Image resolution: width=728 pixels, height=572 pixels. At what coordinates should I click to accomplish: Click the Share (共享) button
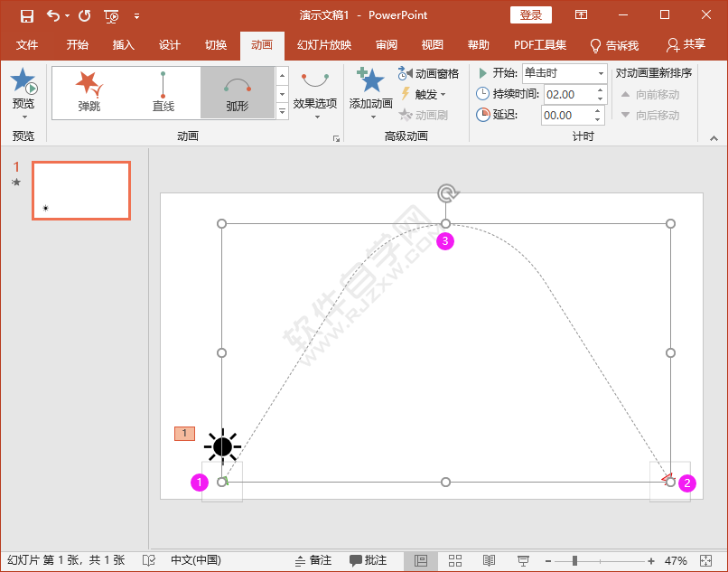coord(686,45)
